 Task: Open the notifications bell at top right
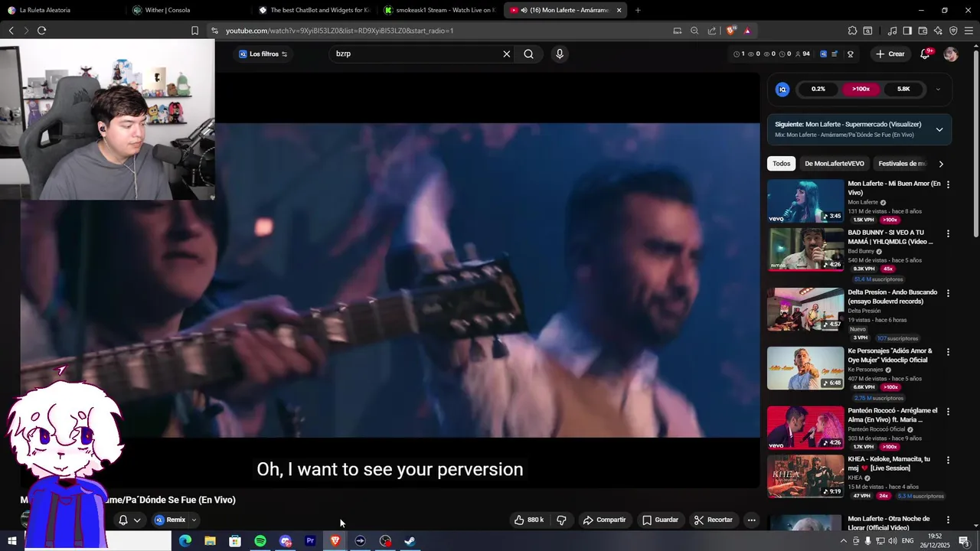tap(925, 54)
